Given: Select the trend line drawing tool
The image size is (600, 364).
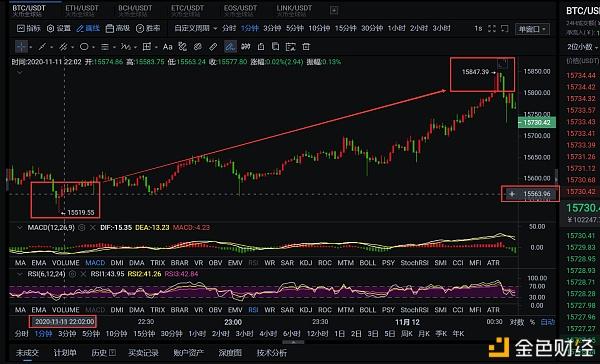Looking at the screenshot, I should [42, 47].
